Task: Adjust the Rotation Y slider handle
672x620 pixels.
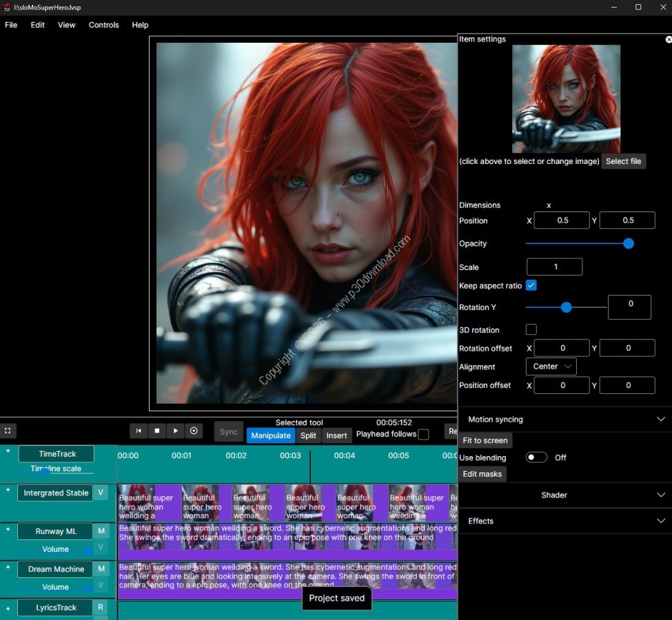Action: pyautogui.click(x=566, y=307)
